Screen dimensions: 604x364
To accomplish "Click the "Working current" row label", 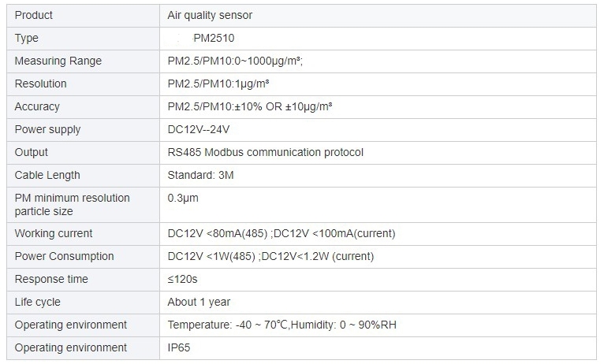I will click(x=54, y=233).
